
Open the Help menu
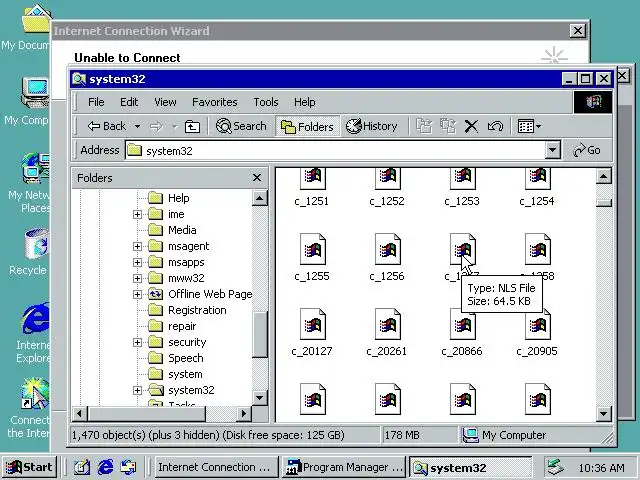(304, 102)
